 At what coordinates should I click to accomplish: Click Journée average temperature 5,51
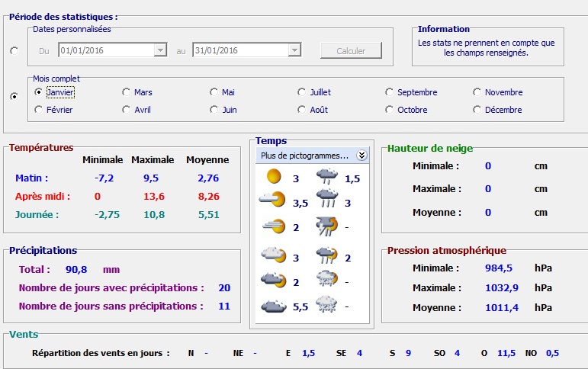click(x=208, y=215)
